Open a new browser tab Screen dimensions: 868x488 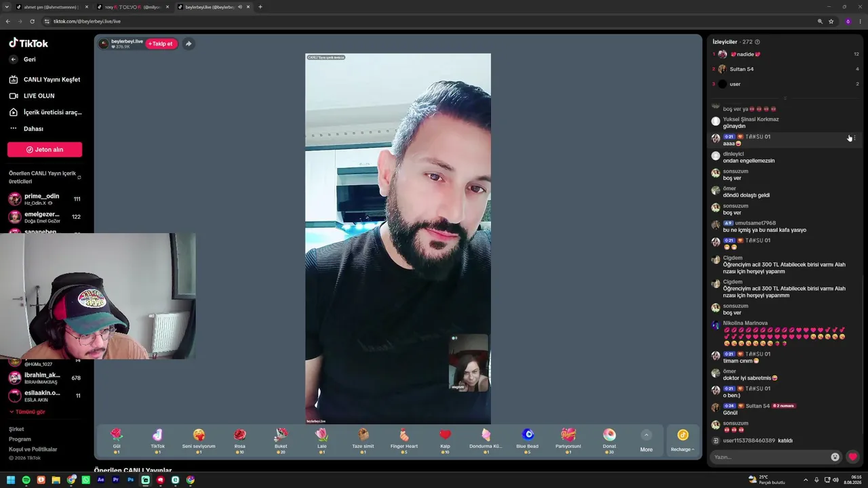click(260, 7)
